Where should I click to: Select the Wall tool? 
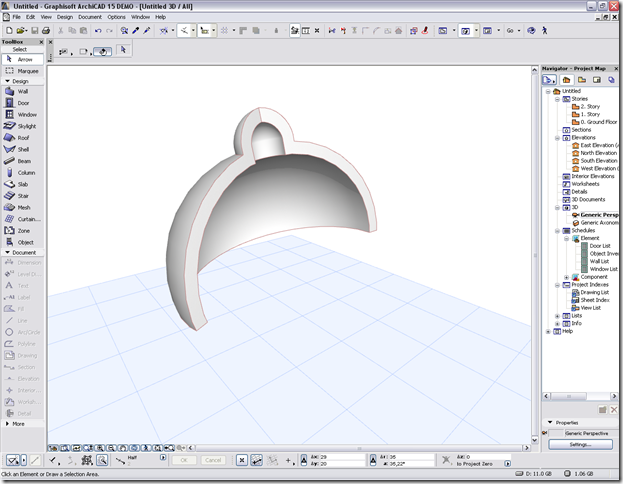point(22,91)
